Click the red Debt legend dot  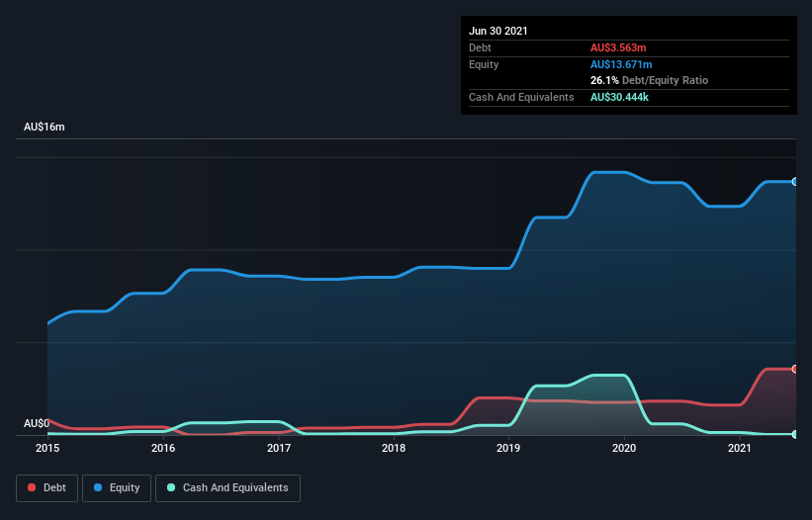(x=32, y=487)
